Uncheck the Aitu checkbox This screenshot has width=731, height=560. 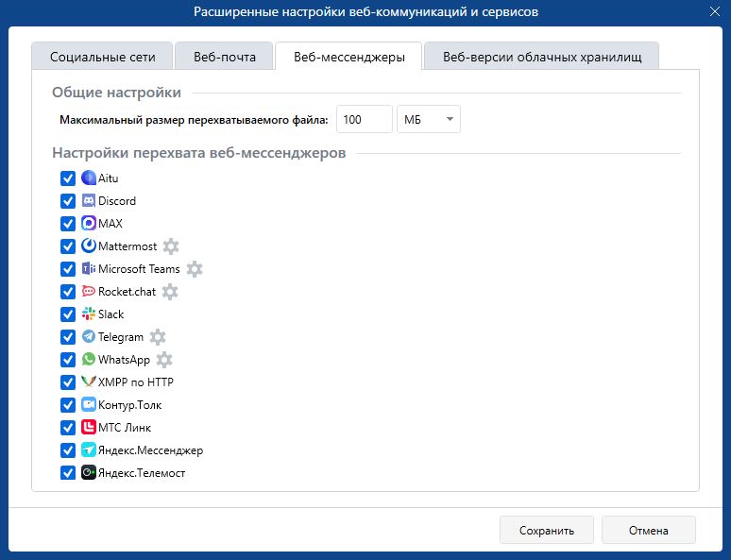68,178
